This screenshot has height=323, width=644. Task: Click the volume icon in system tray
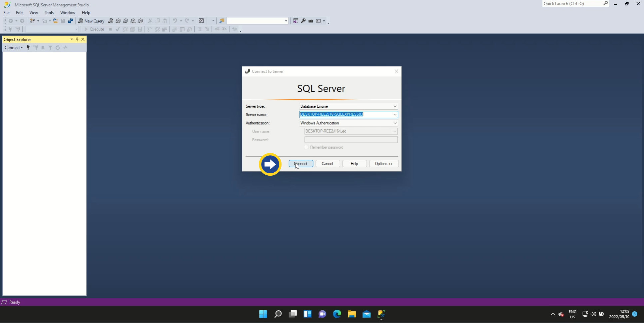pyautogui.click(x=593, y=314)
